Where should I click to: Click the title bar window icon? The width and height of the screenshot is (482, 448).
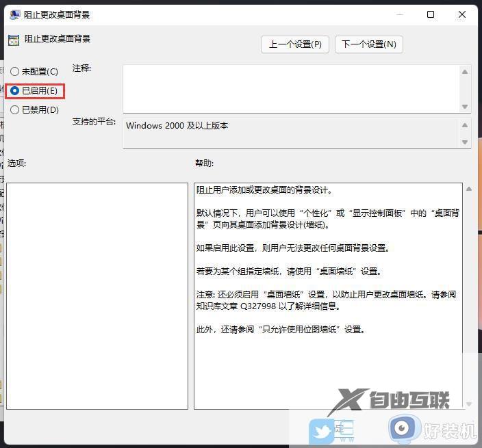(14, 14)
